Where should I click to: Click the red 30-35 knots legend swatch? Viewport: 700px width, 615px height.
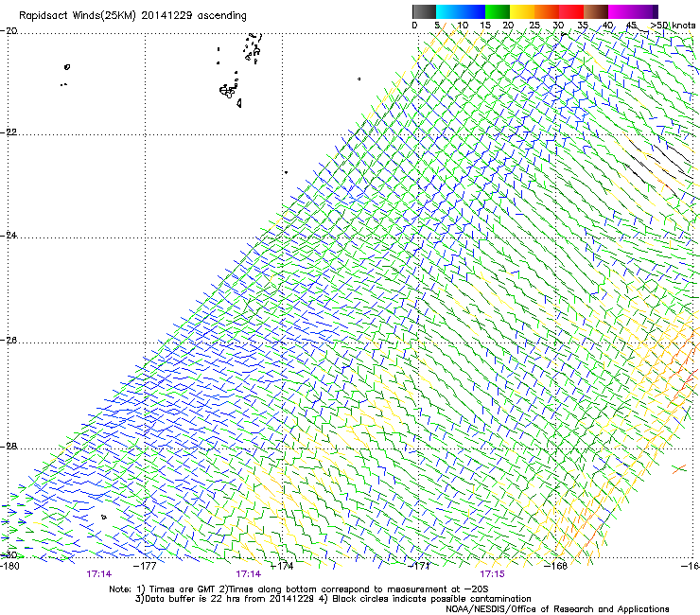pyautogui.click(x=571, y=11)
